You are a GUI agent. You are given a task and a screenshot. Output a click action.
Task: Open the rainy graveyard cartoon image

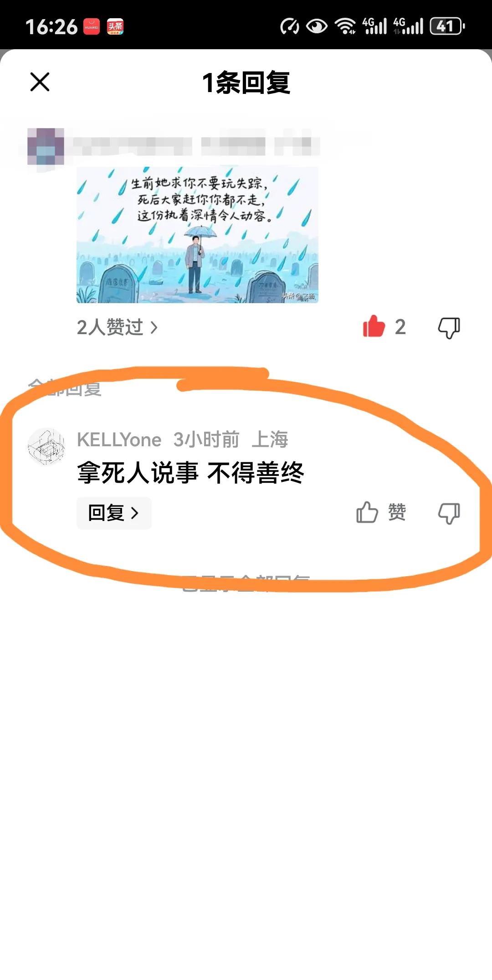197,235
